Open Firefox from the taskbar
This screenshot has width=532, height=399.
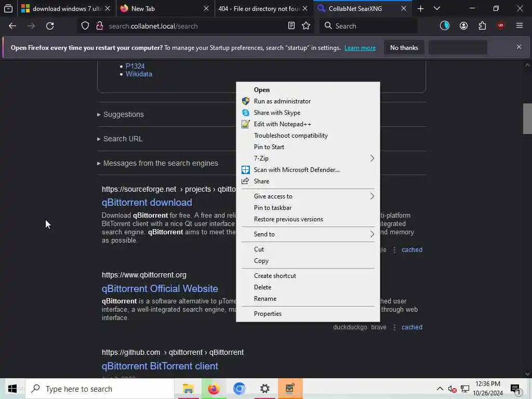pyautogui.click(x=214, y=389)
